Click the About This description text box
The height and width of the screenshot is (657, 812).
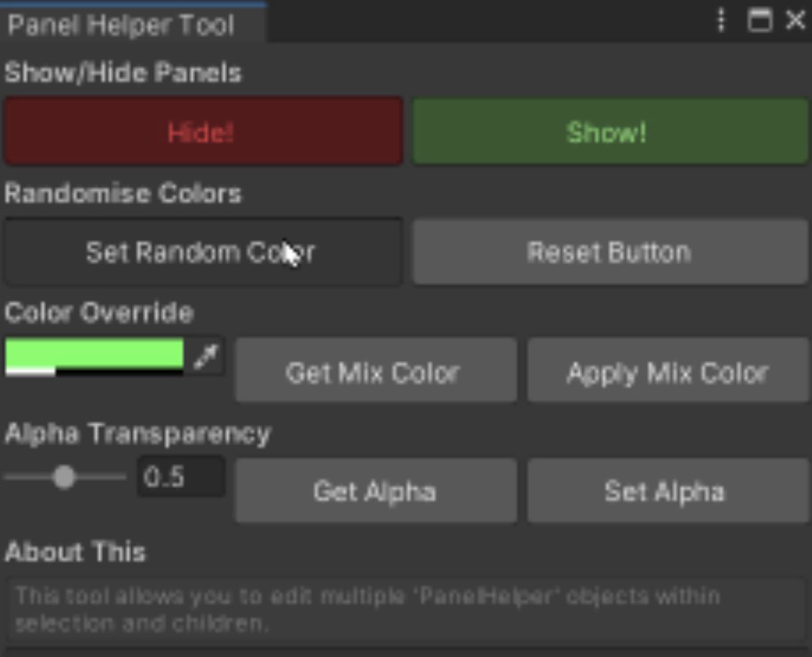[406, 609]
